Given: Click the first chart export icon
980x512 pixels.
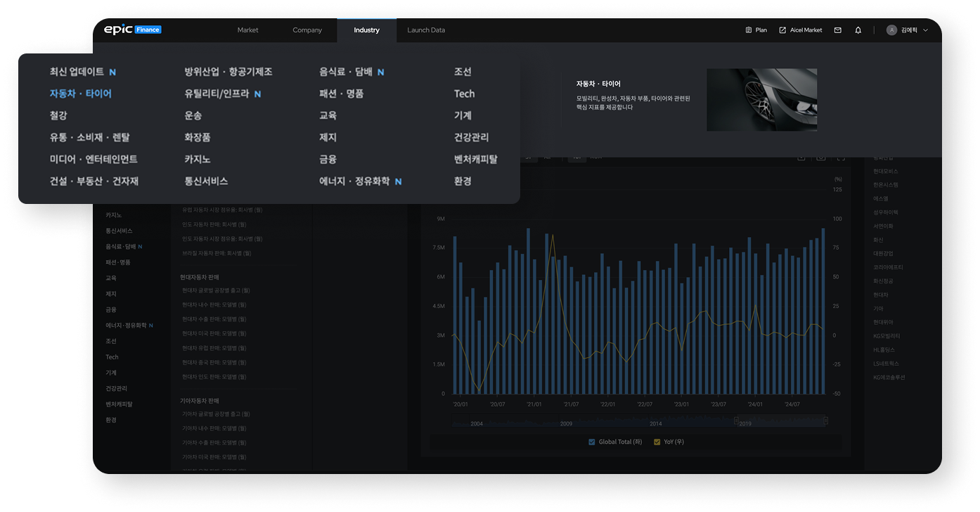Looking at the screenshot, I should [x=801, y=158].
